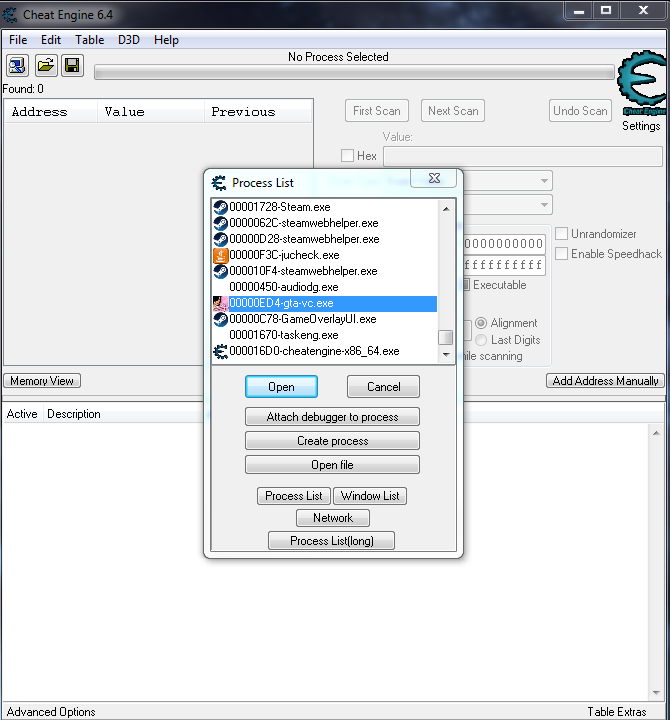The height and width of the screenshot is (720, 670).
Task: Click the scan progress bar
Action: [354, 73]
